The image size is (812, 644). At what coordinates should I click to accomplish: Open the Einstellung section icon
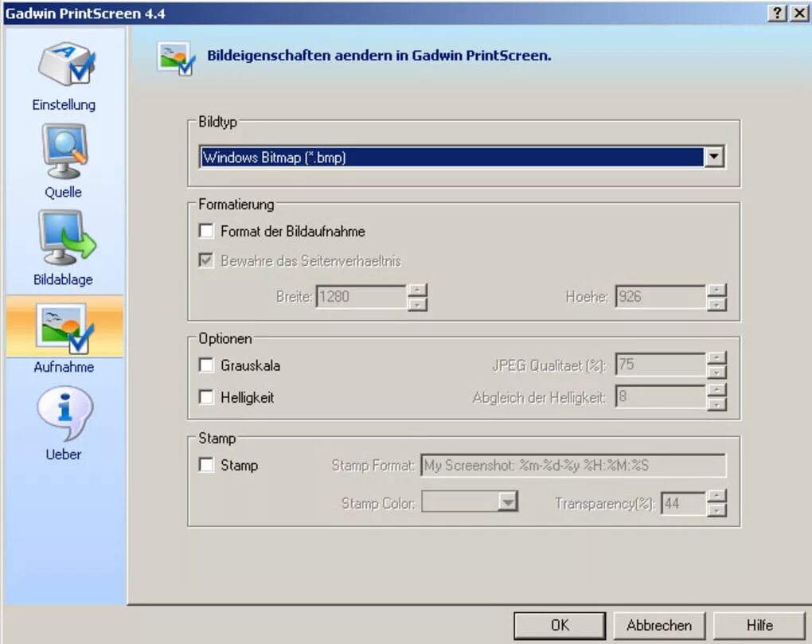click(66, 64)
